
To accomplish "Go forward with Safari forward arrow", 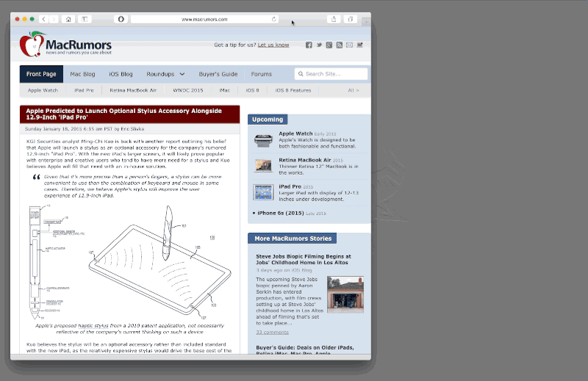I will (x=54, y=19).
